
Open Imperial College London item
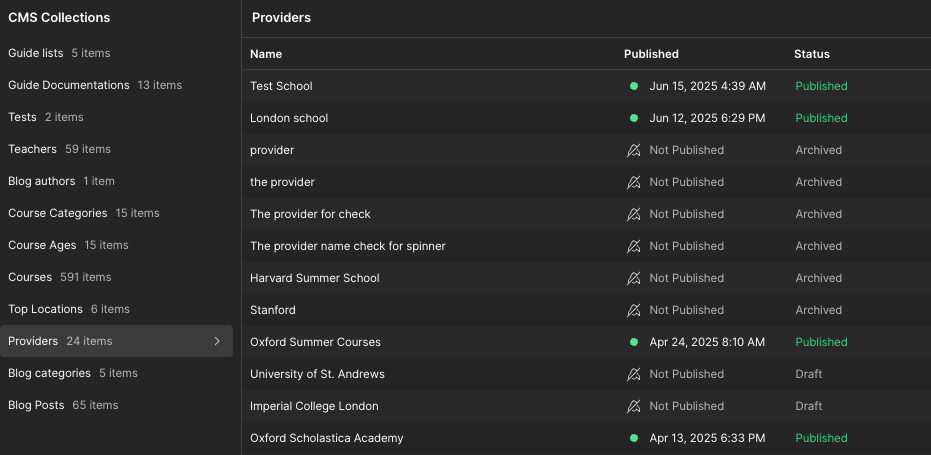[x=314, y=406]
